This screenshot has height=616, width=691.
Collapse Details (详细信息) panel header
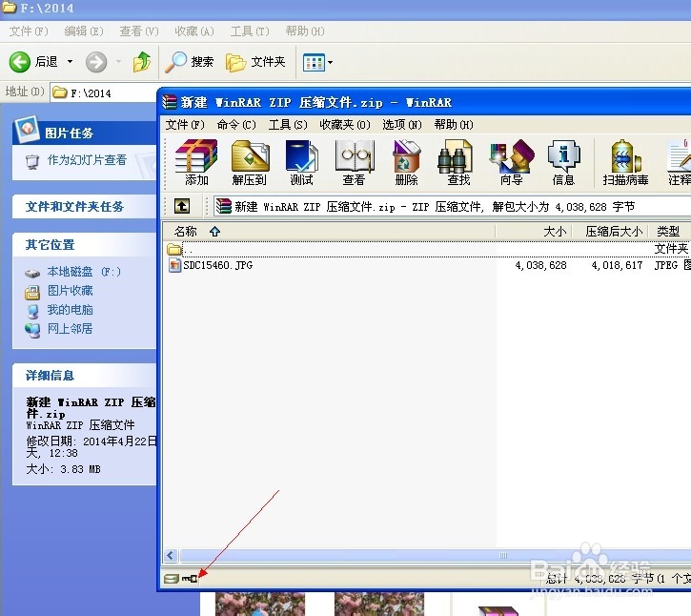tap(85, 376)
